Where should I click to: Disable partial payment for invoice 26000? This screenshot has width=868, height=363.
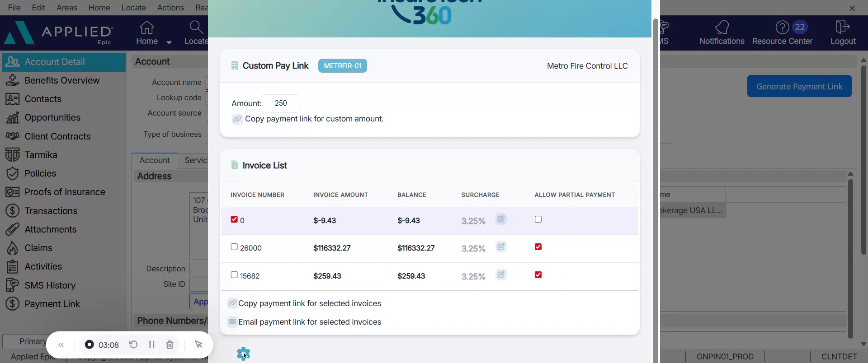538,247
